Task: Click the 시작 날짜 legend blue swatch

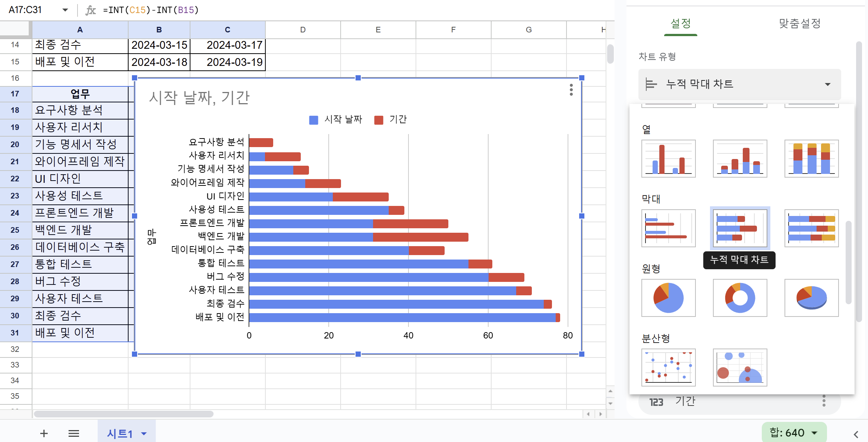Action: pos(314,120)
